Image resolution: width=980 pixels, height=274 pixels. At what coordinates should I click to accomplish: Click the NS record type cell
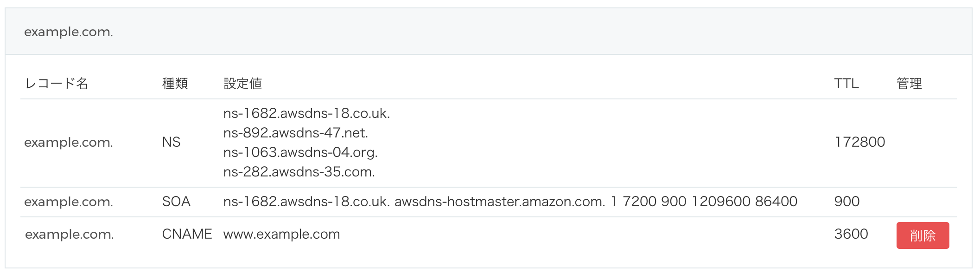tap(171, 142)
